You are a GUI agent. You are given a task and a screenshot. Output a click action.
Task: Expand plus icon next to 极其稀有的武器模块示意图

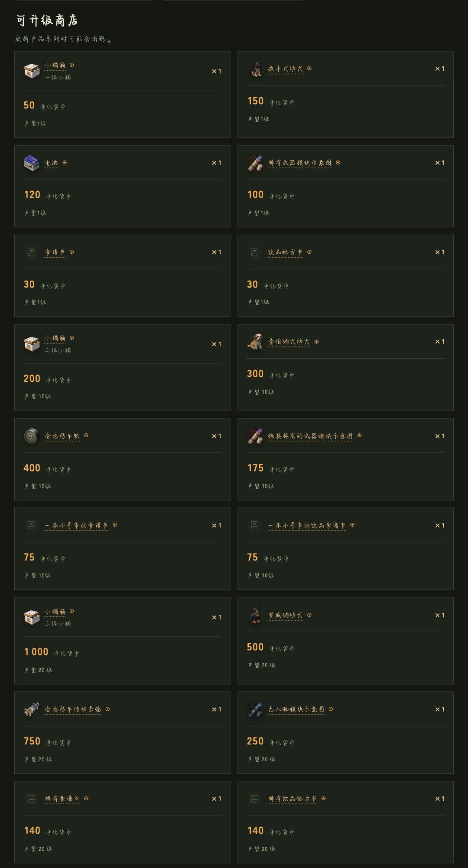[x=359, y=436]
